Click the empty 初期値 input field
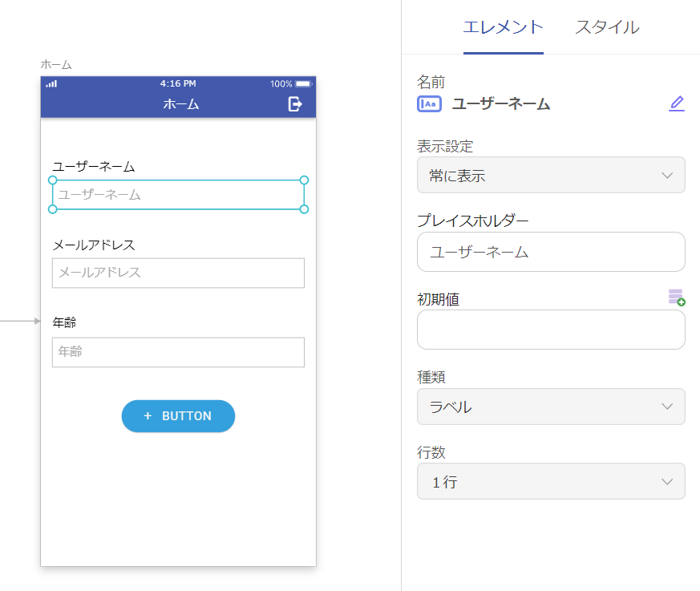The image size is (700, 591). (x=551, y=330)
